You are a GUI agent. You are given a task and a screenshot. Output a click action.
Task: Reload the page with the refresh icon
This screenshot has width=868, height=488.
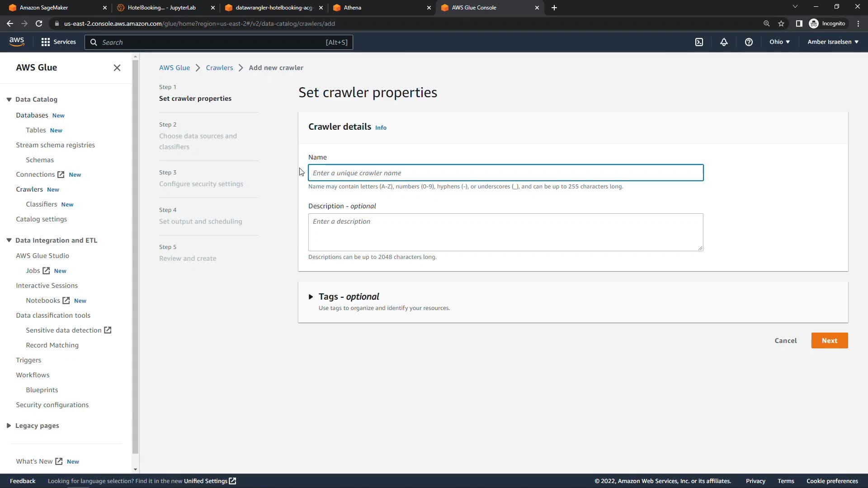coord(39,23)
